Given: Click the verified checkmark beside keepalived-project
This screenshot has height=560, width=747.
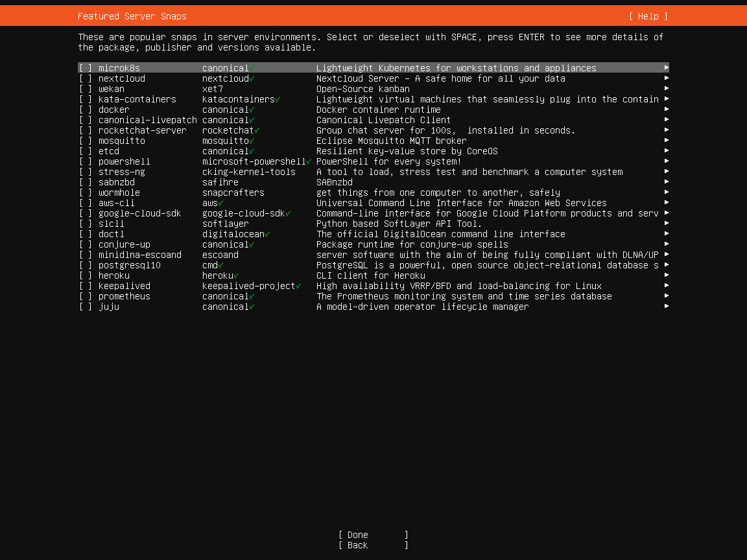Looking at the screenshot, I should coord(298,286).
